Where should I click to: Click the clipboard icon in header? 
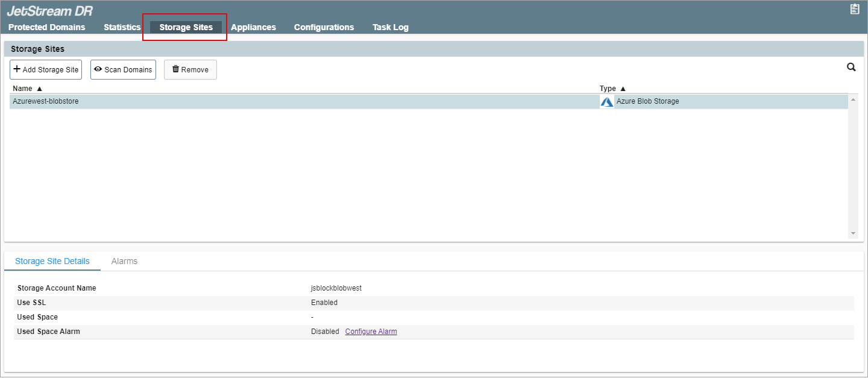point(855,9)
